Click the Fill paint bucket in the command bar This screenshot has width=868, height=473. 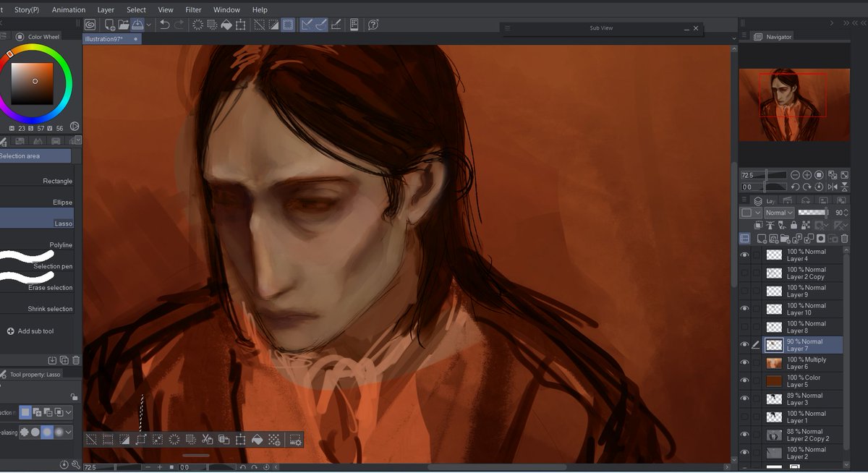click(226, 25)
